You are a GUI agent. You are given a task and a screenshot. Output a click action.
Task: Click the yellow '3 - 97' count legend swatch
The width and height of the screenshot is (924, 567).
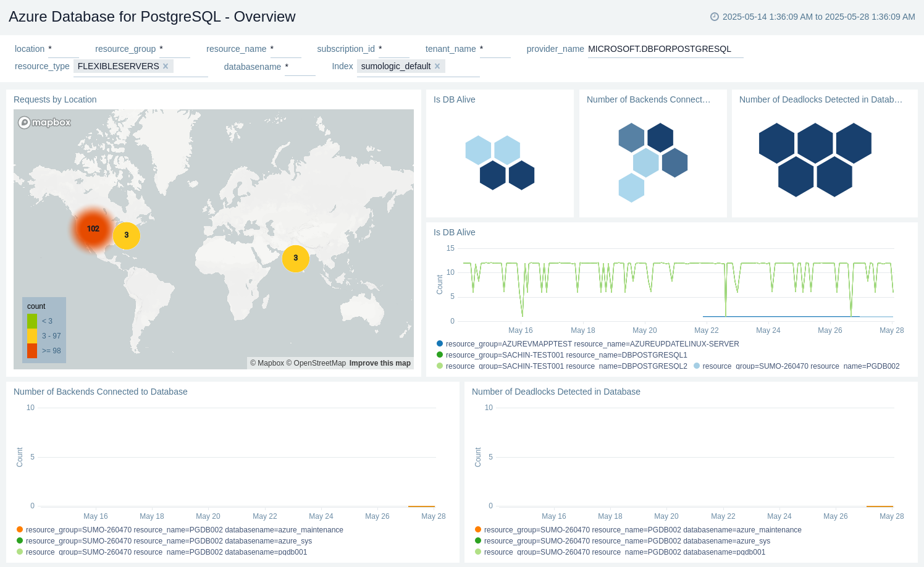32,336
